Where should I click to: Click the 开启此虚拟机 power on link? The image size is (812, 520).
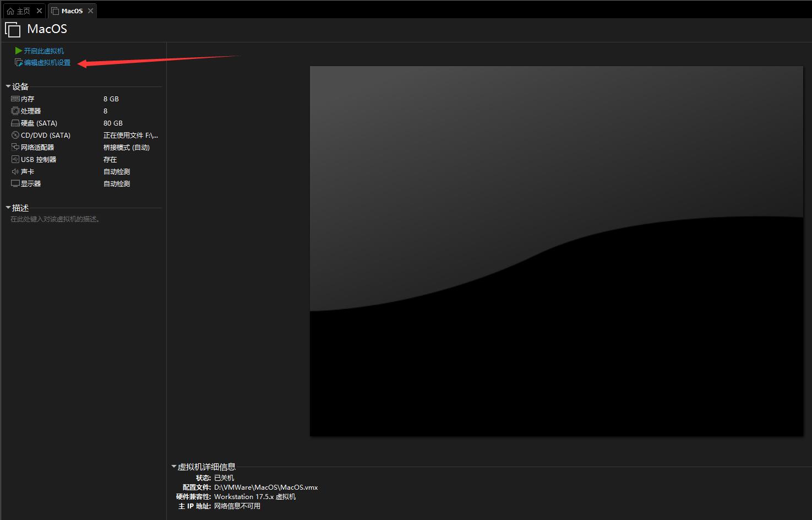[44, 51]
